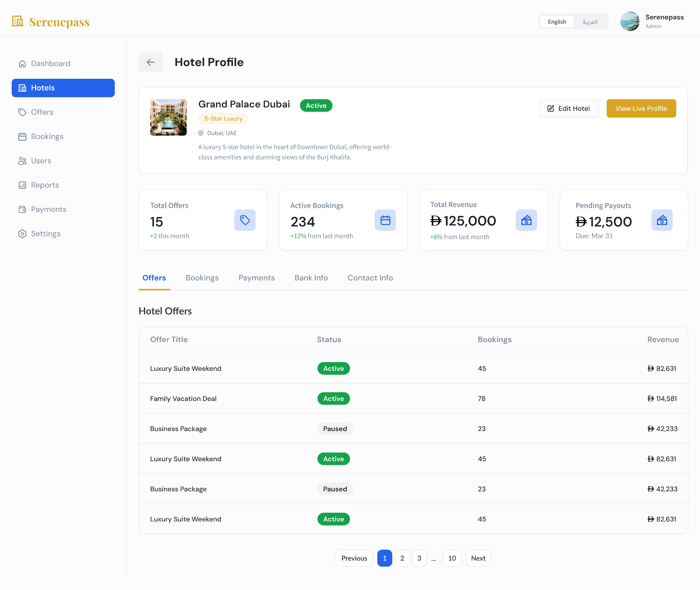The height and width of the screenshot is (590, 700).
Task: Click the Offer Title column header
Action: click(x=169, y=339)
